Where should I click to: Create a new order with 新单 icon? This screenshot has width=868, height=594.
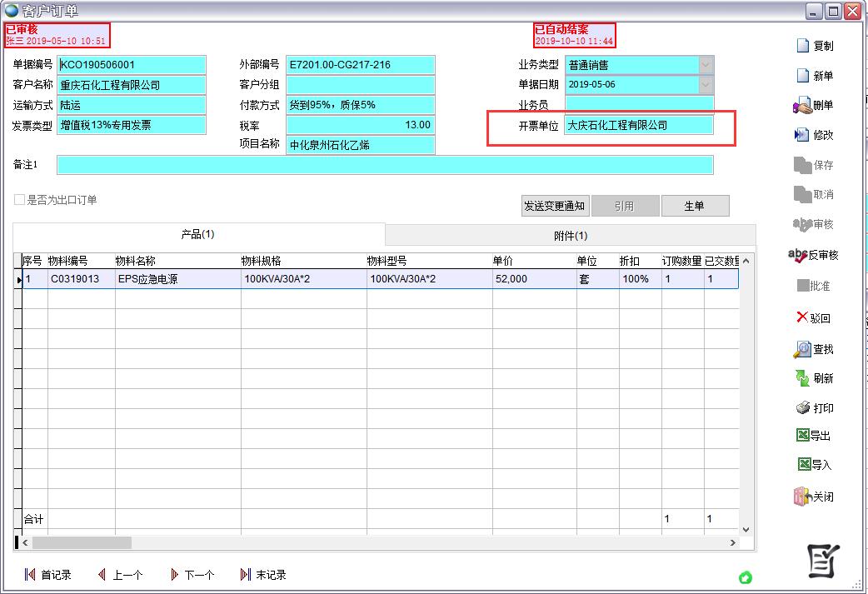point(803,76)
